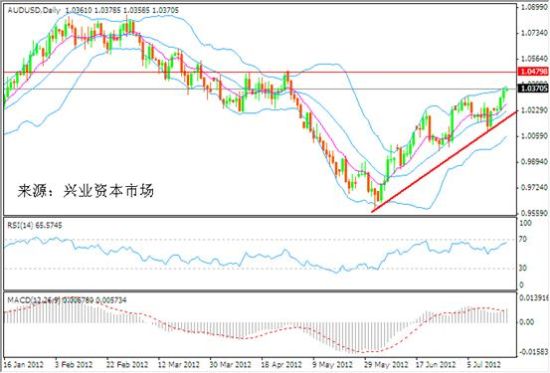Image resolution: width=550 pixels, height=373 pixels.
Task: Select the red 1.04798 price label
Action: (533, 72)
